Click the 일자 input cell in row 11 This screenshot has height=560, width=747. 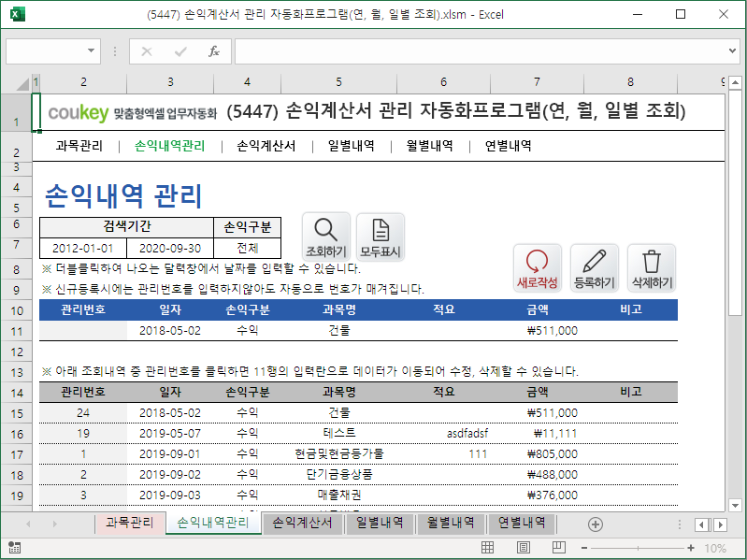pyautogui.click(x=170, y=330)
